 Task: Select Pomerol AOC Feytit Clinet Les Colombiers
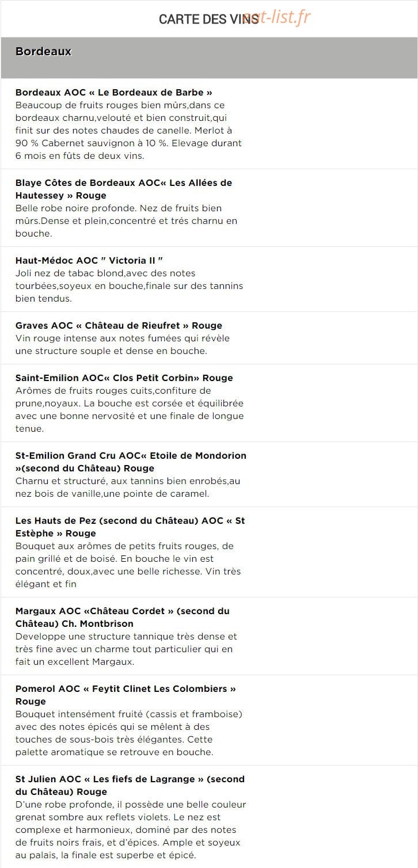[x=126, y=695]
